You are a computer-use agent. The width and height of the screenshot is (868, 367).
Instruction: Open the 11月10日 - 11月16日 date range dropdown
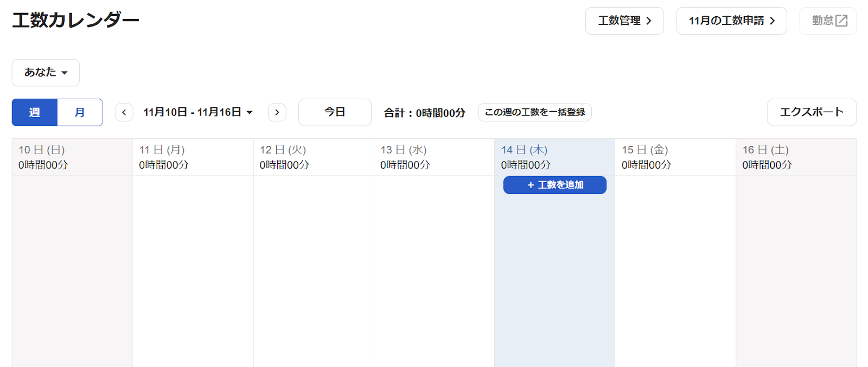point(198,112)
